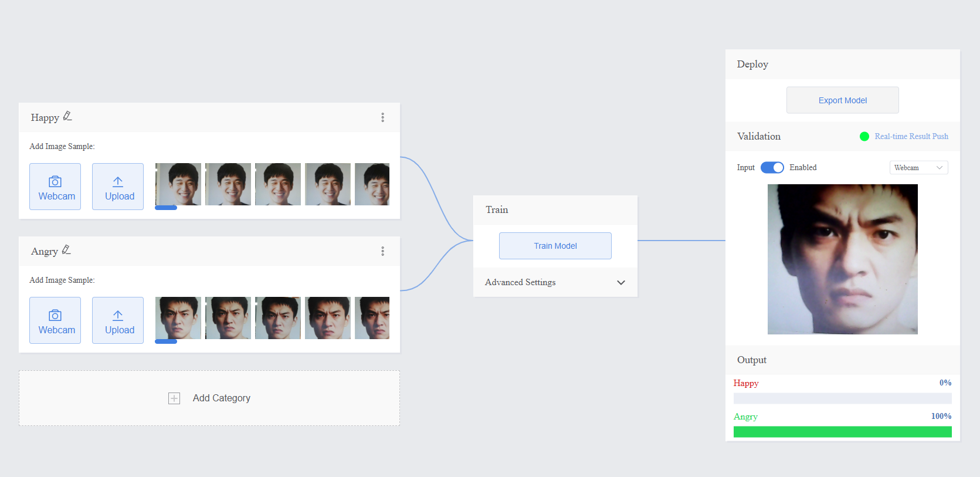
Task: Click the Export Model button
Action: click(842, 100)
